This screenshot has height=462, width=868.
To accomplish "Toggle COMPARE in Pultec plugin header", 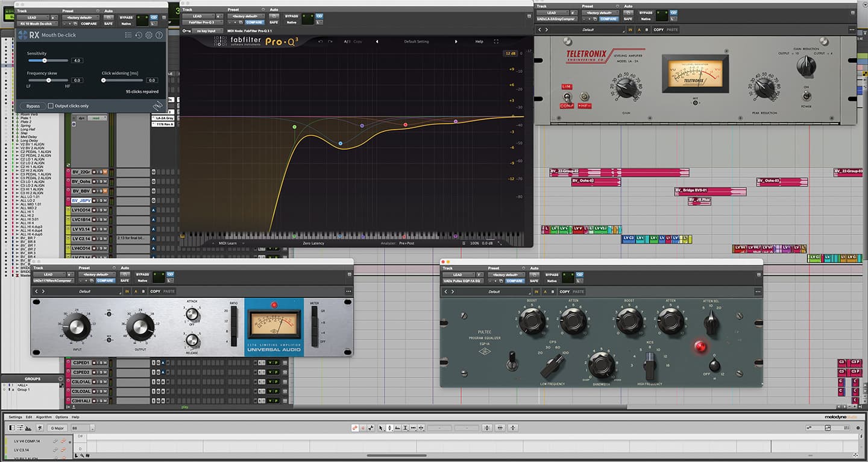I will coord(514,280).
